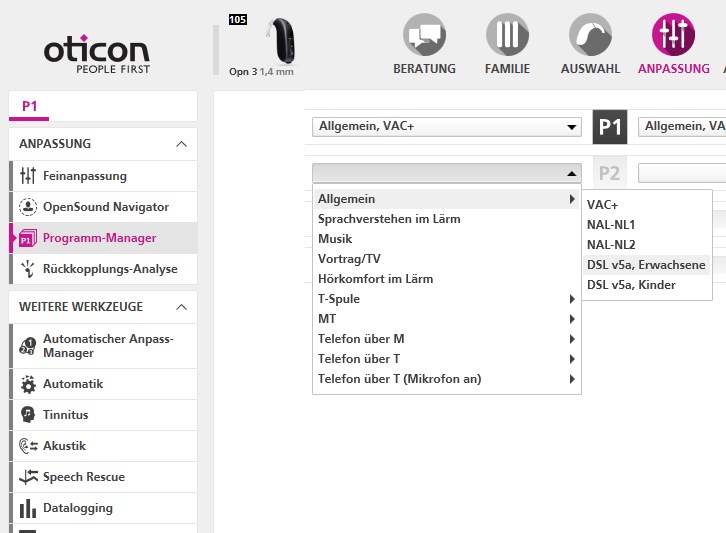Open the left Allgemein, VAC+ program dropdown
Screen dimensions: 726x533
click(x=447, y=127)
